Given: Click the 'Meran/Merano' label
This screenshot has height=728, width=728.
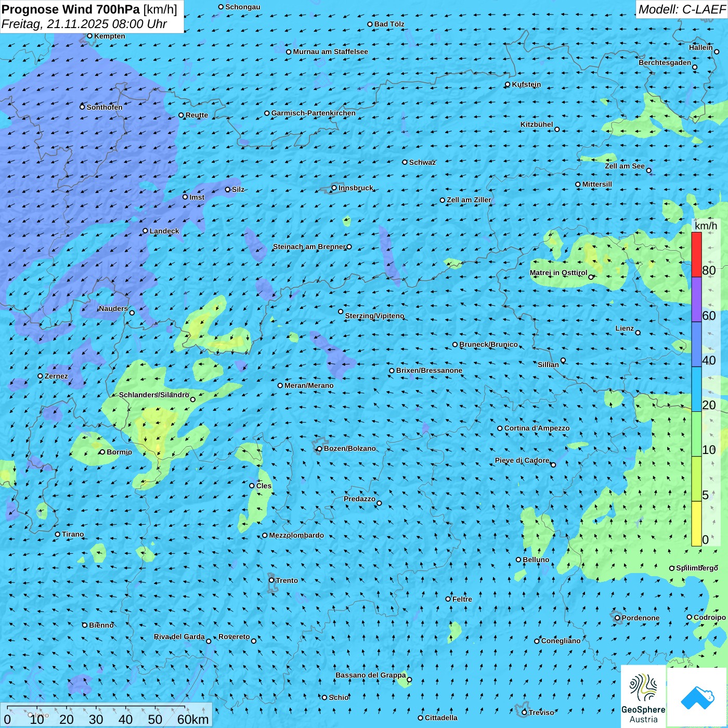Looking at the screenshot, I should tap(309, 385).
